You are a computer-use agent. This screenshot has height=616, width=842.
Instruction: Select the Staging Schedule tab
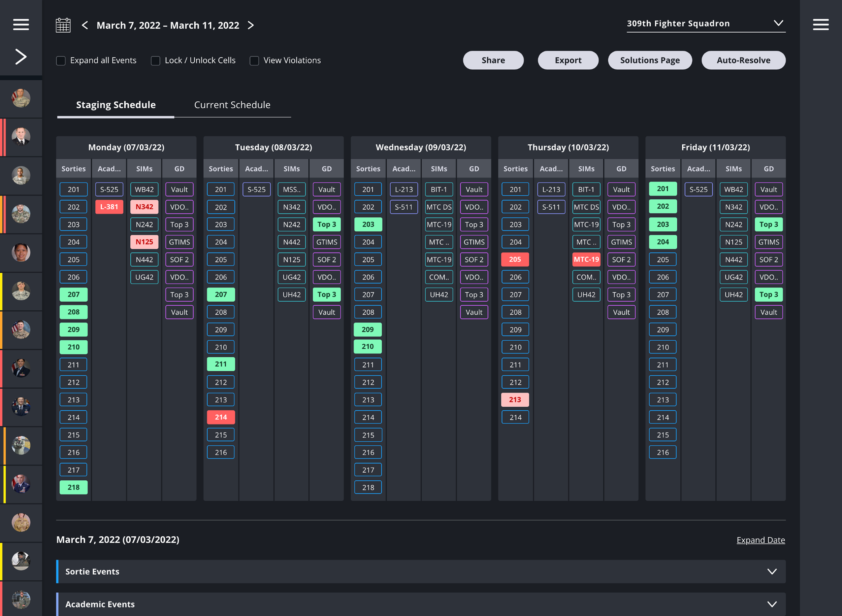pos(116,105)
